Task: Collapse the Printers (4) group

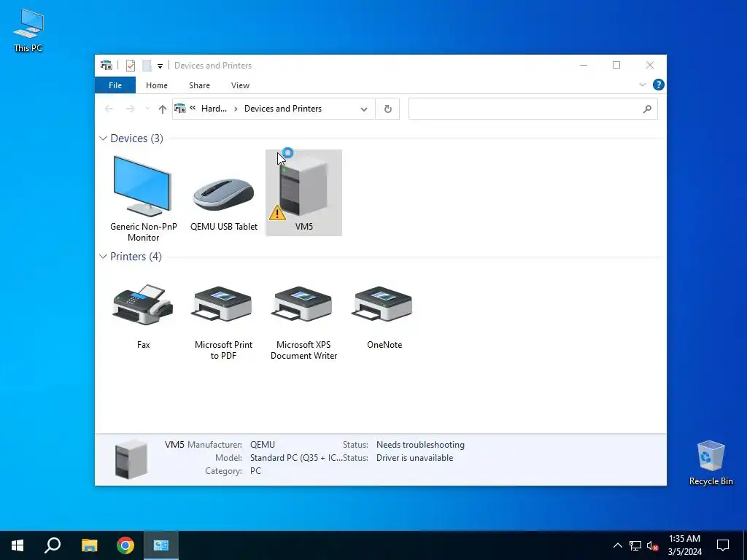Action: tap(103, 256)
